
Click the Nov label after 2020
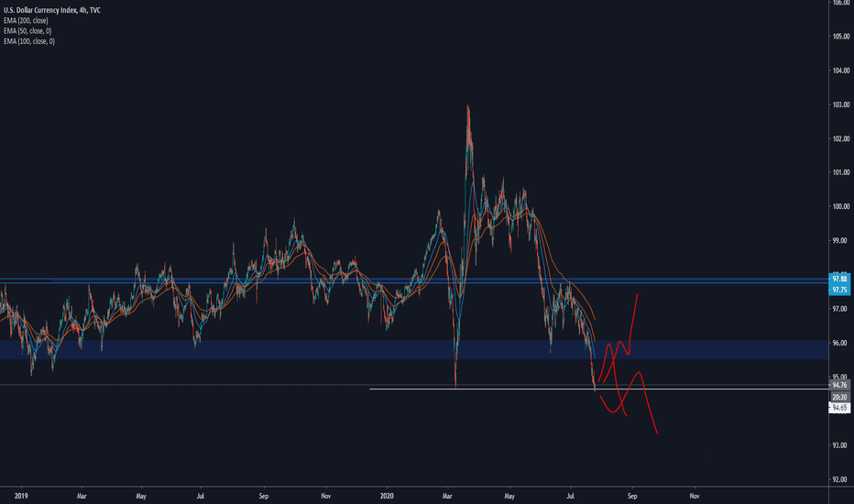[694, 496]
